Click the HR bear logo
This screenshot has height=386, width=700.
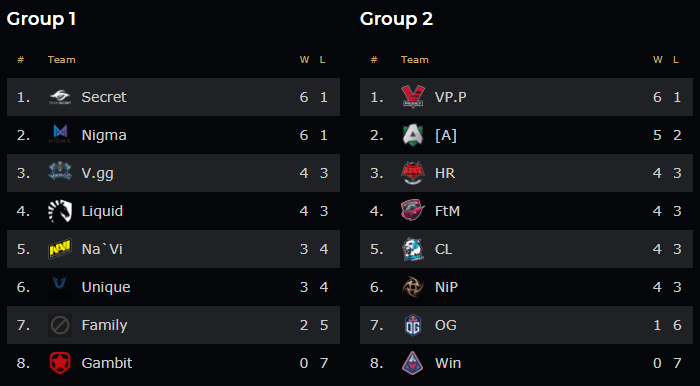click(x=413, y=173)
